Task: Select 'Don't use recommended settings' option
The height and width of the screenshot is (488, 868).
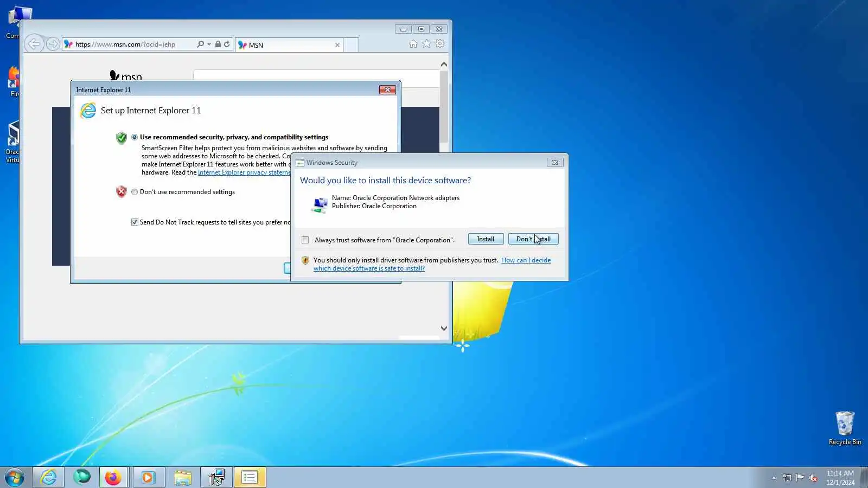Action: point(135,192)
